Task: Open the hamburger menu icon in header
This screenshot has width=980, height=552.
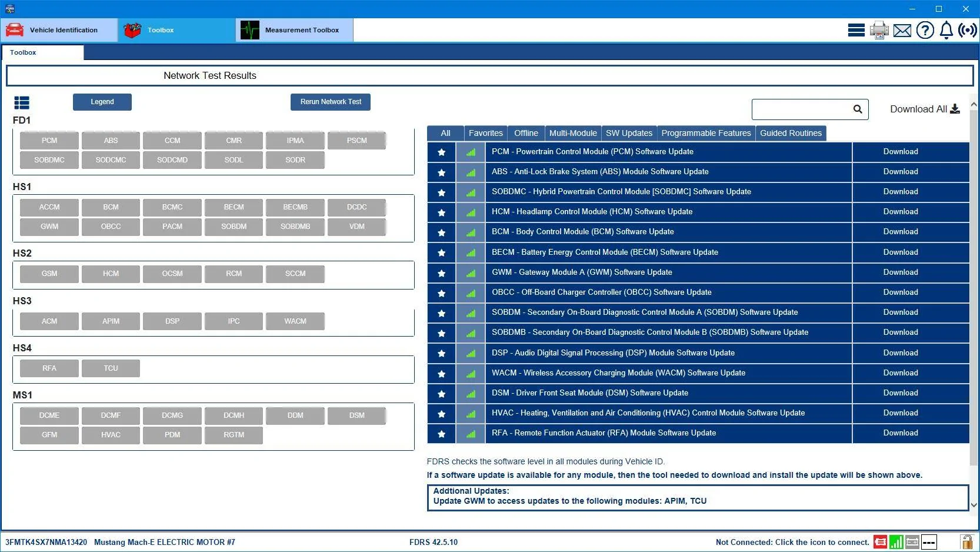Action: pyautogui.click(x=856, y=30)
